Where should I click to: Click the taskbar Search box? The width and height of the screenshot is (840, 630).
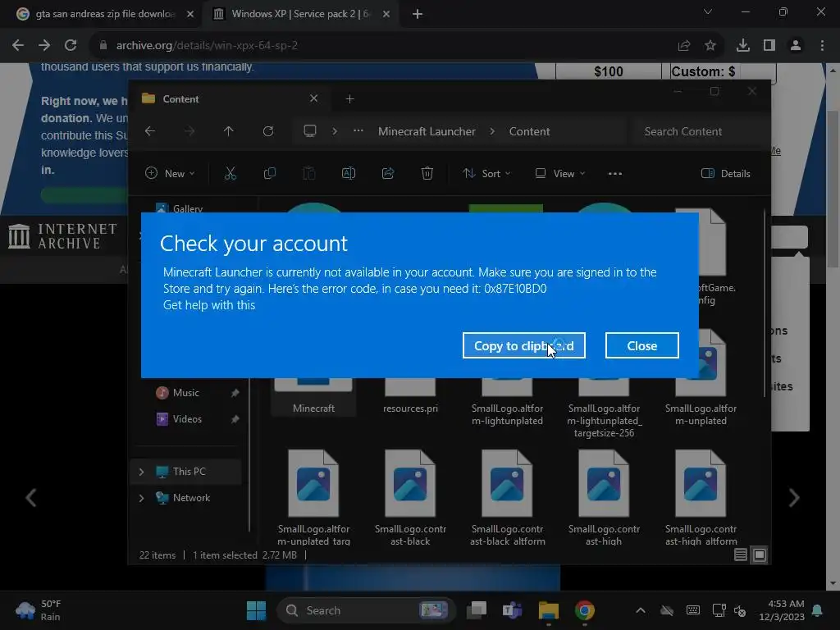click(x=366, y=610)
